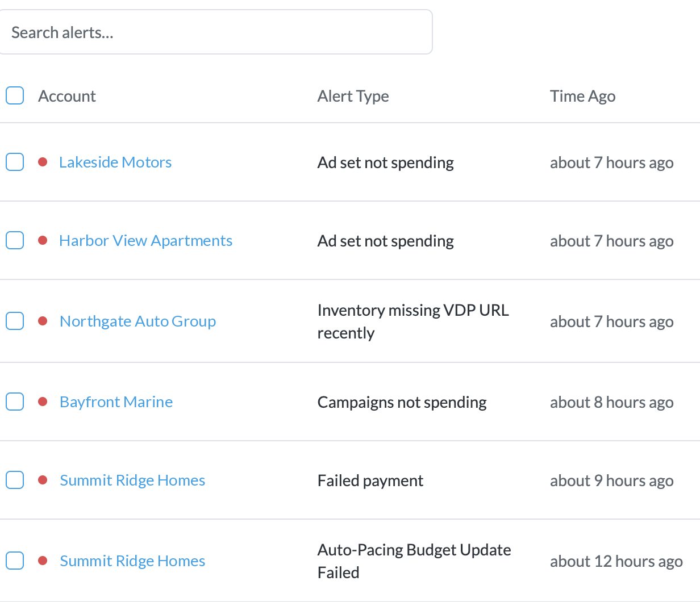Viewport: 700px width, 602px height.
Task: Check the Lakeside Motors row checkbox
Action: tap(15, 162)
